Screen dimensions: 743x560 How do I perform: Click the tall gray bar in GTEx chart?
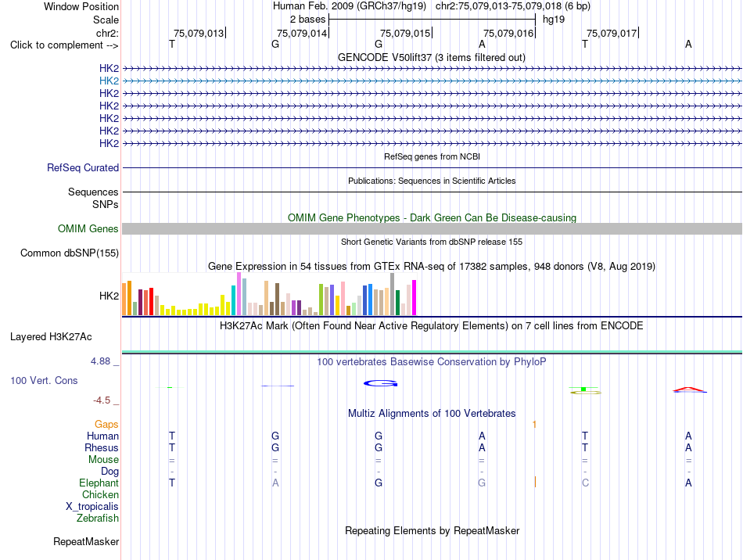tap(393, 294)
